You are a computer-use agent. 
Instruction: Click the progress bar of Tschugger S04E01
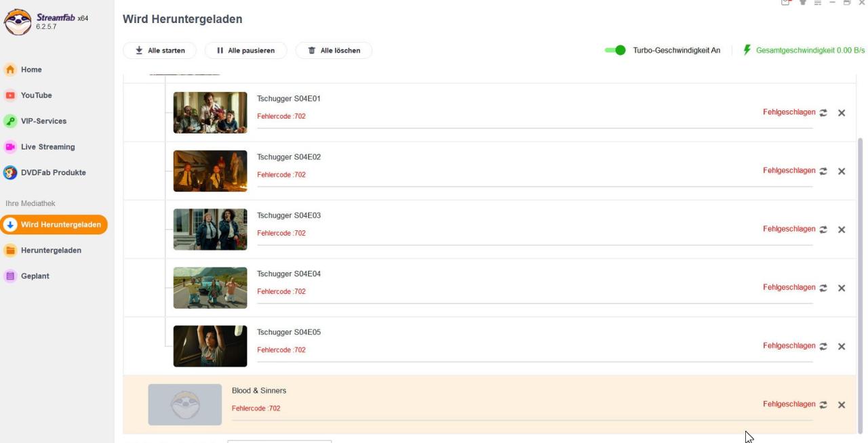click(x=534, y=128)
